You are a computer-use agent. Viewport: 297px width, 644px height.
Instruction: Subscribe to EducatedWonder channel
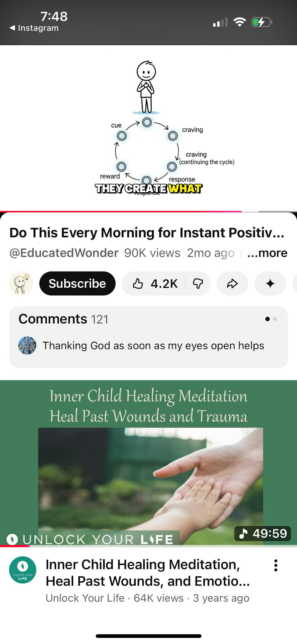[x=77, y=283]
